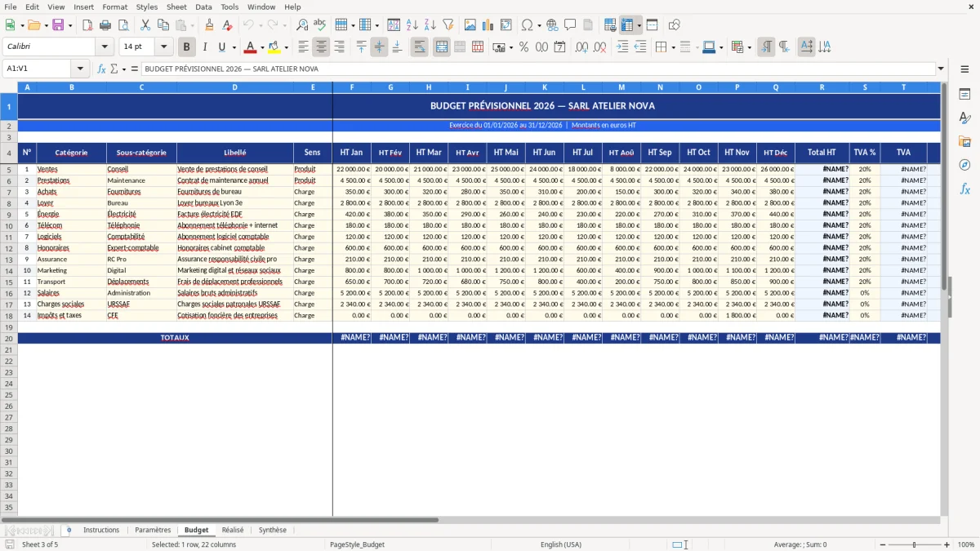Viewport: 980px width, 551px height.
Task: Click the formula input line
Action: 538,69
